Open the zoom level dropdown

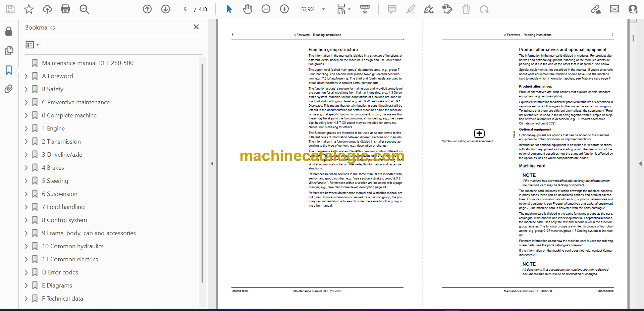[x=323, y=9]
